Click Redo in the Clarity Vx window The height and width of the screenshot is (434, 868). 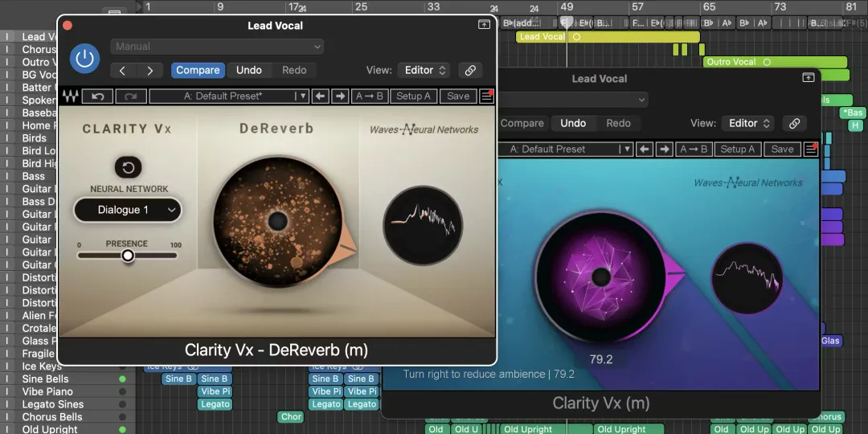tap(618, 124)
